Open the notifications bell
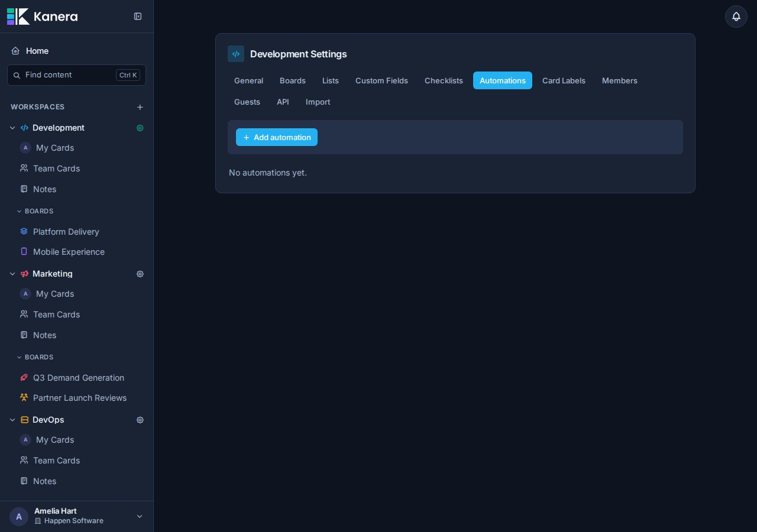The image size is (757, 532). 736,17
